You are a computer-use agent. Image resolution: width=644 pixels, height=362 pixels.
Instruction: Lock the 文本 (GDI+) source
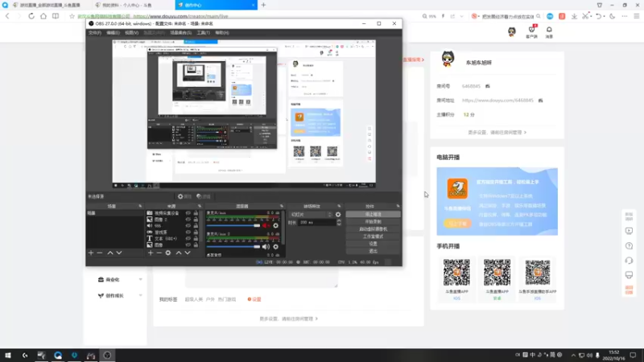[x=196, y=238]
